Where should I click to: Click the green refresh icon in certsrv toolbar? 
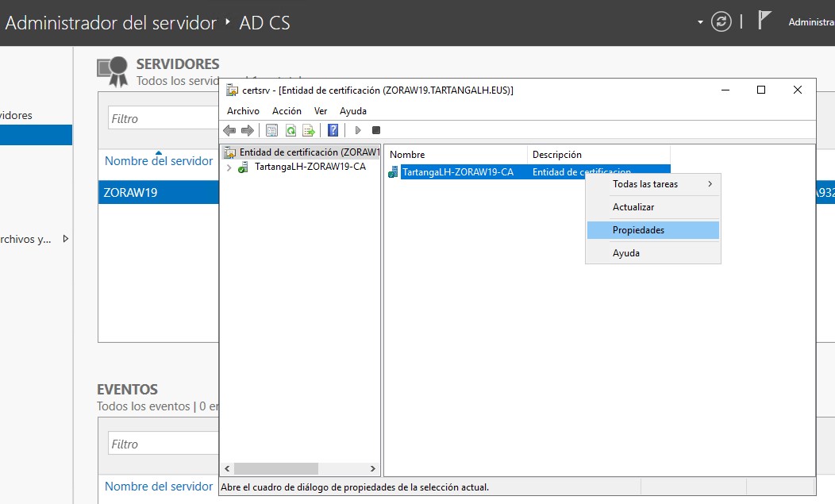click(x=291, y=130)
